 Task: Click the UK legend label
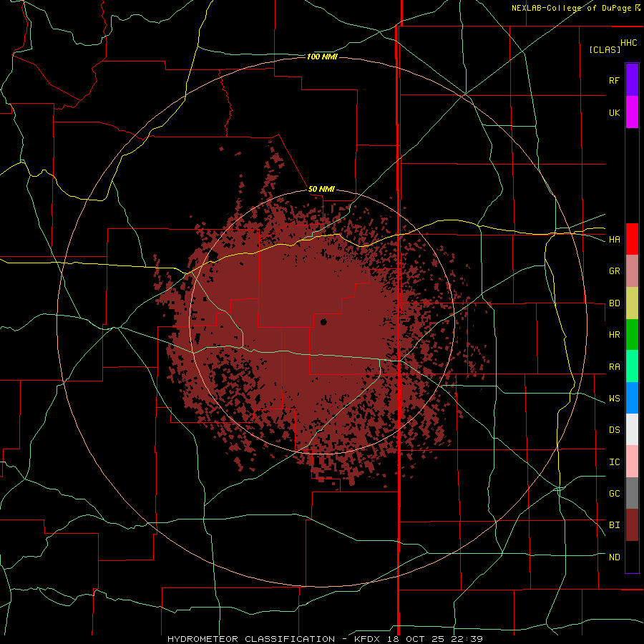point(614,112)
